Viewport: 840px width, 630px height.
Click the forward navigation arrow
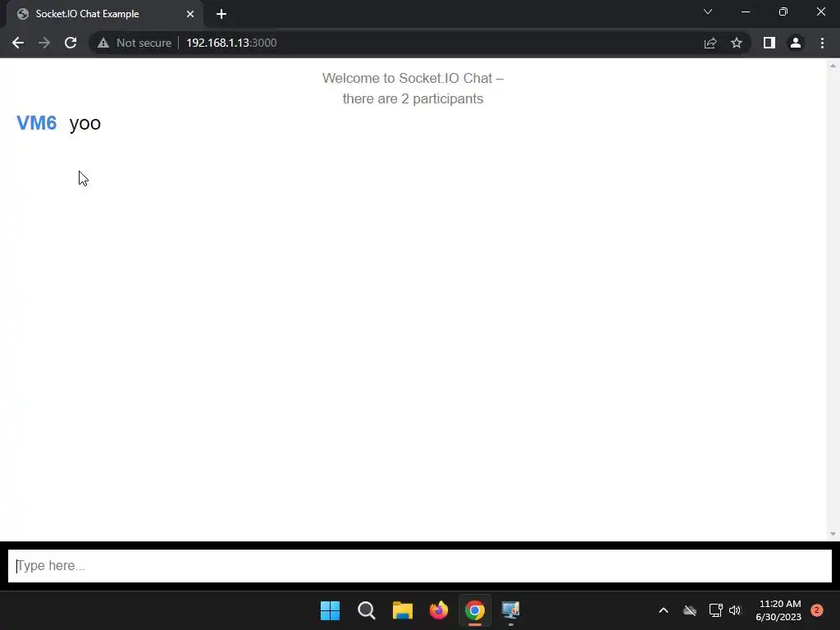tap(44, 43)
